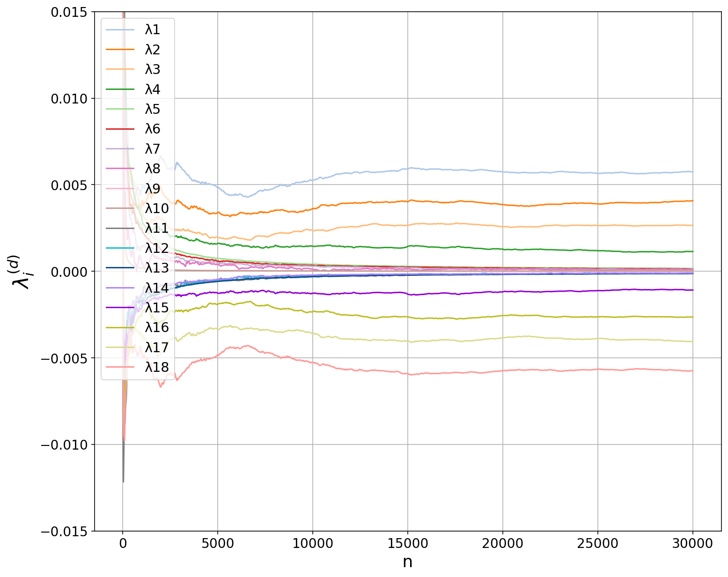
Task: Select the cyan λ12 legend line sample
Action: coord(120,248)
